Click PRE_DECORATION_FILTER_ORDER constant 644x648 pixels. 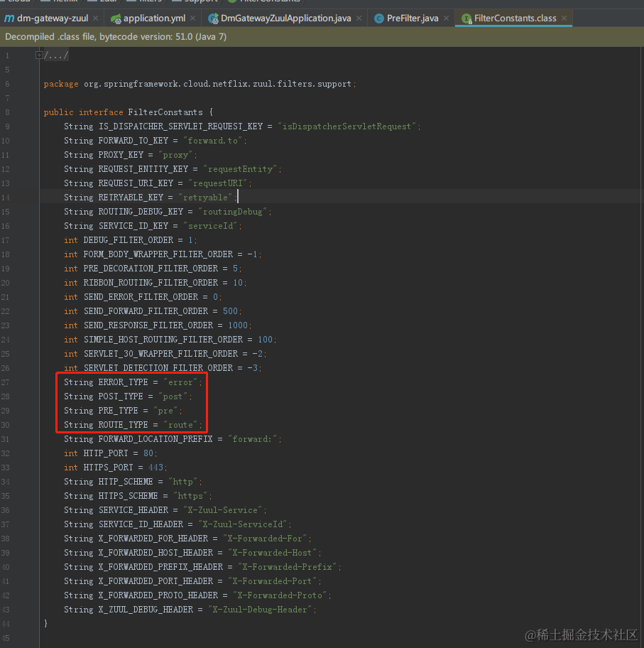(x=151, y=269)
